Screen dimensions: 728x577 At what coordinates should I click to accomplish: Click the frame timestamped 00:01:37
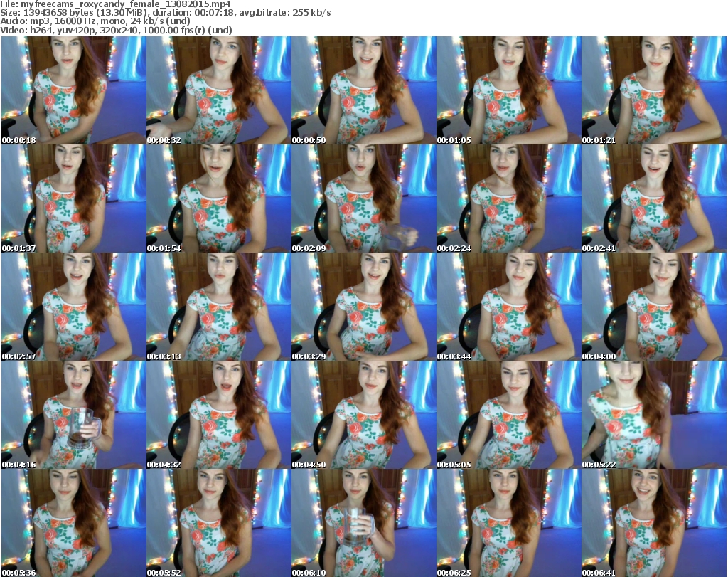click(x=73, y=198)
